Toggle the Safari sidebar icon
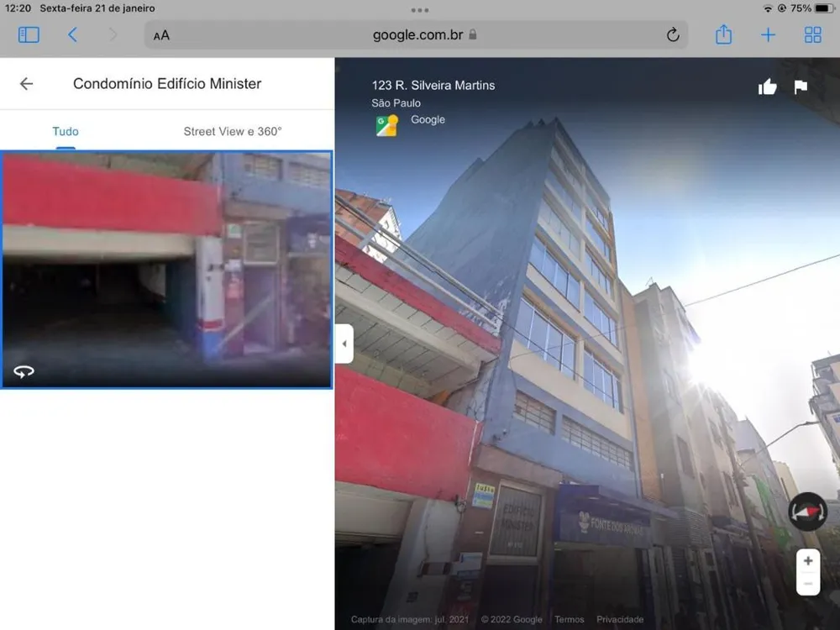The width and height of the screenshot is (840, 630). [x=29, y=34]
